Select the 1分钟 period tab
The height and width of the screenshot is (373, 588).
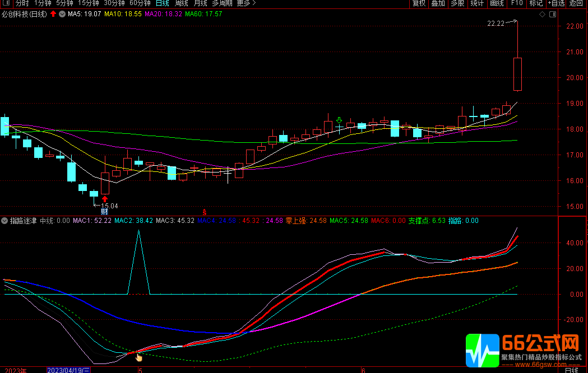tap(43, 3)
